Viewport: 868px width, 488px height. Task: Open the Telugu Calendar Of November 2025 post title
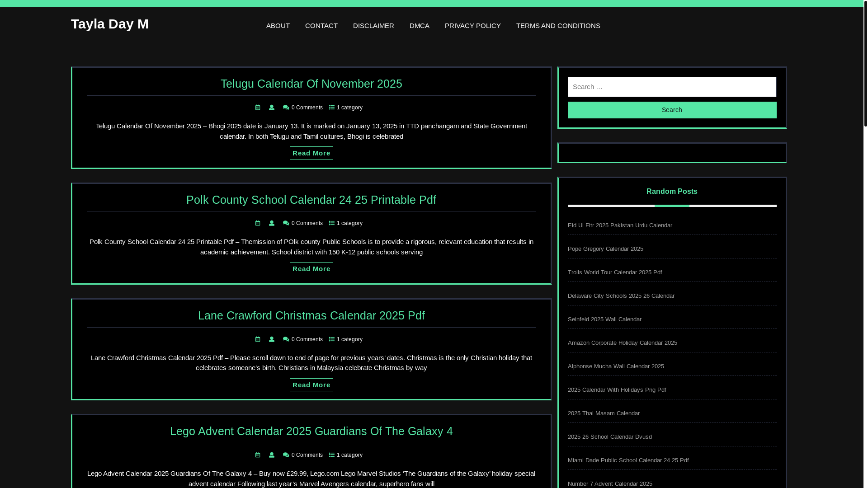pyautogui.click(x=311, y=84)
